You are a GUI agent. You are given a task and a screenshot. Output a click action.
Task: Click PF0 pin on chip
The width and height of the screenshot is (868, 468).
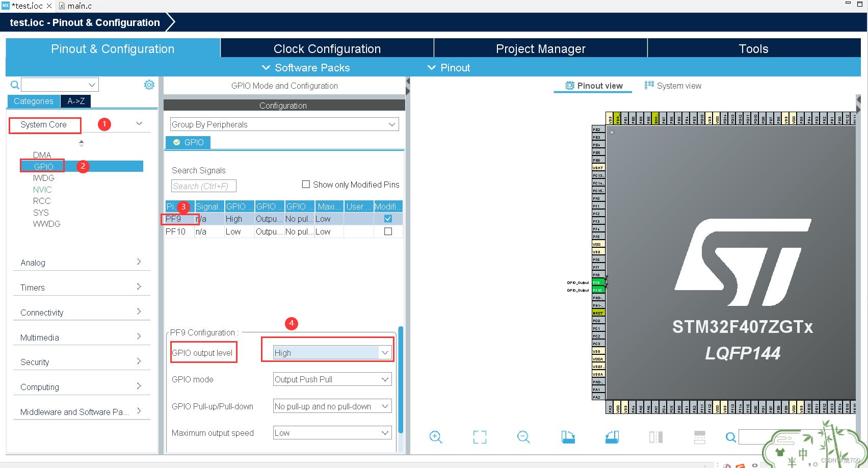[x=598, y=198]
